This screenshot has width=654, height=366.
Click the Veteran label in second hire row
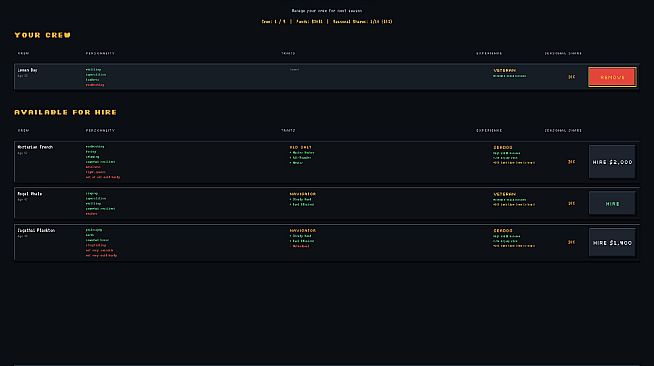point(505,194)
